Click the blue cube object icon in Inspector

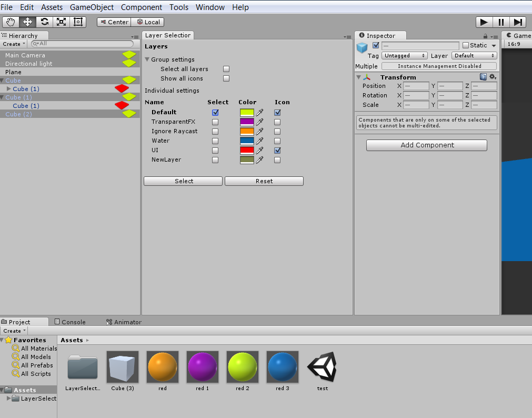(x=362, y=48)
